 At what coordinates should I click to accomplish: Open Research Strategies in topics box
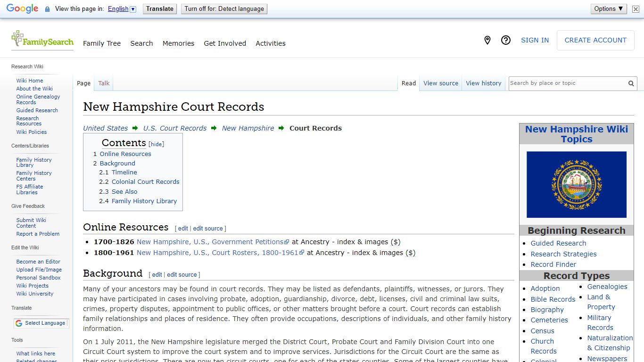563,254
